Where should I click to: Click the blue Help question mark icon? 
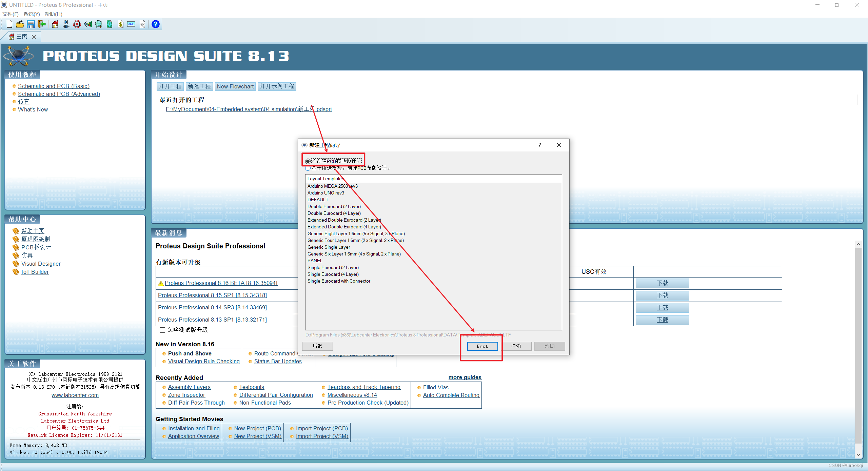pos(156,24)
